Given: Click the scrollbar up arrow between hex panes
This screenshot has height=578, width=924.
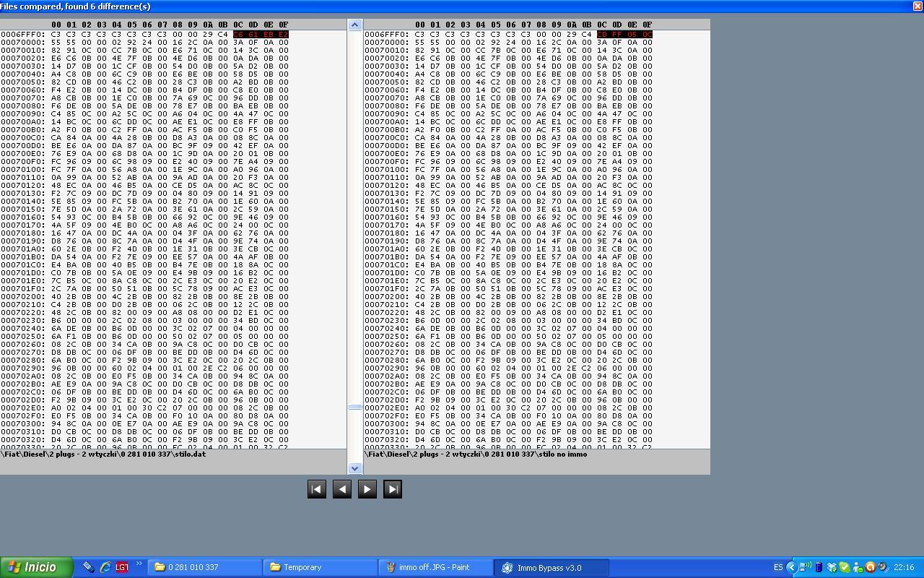Looking at the screenshot, I should tap(354, 25).
